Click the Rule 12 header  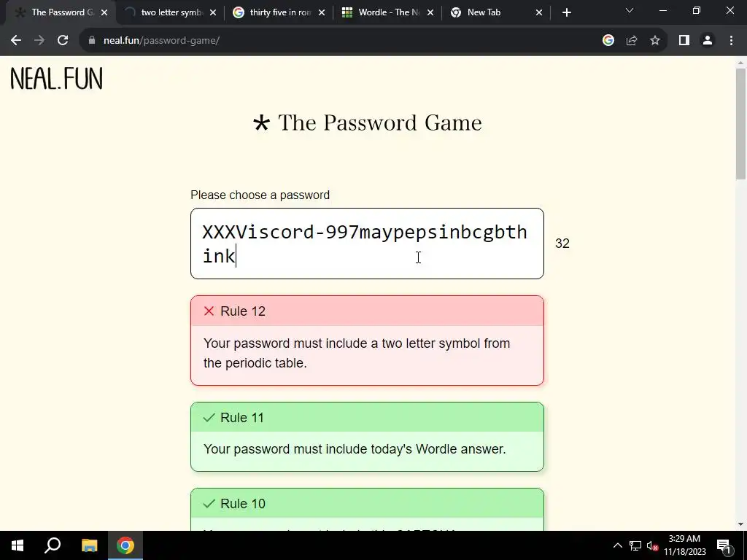(x=367, y=311)
